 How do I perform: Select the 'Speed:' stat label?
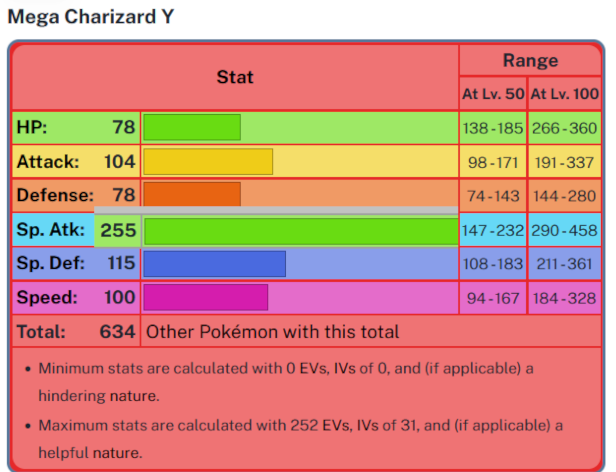point(47,297)
